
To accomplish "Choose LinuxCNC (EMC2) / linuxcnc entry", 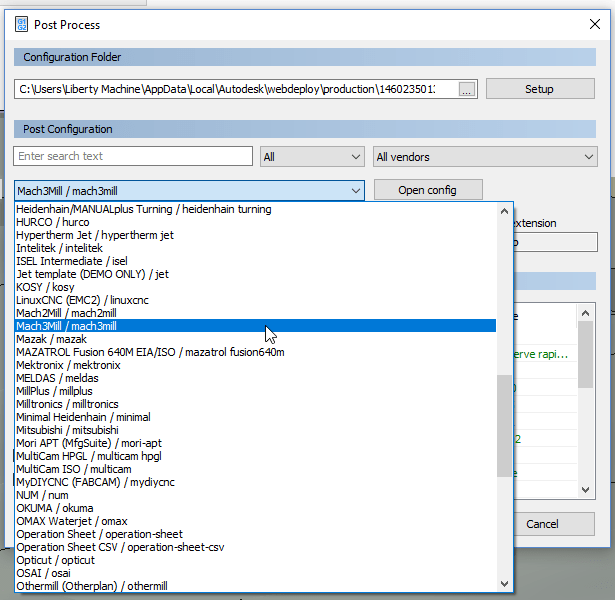I will [255, 300].
